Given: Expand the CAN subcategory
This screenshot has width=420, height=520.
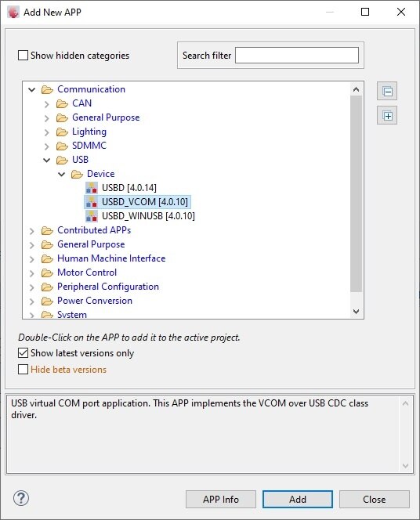Looking at the screenshot, I should 47,104.
